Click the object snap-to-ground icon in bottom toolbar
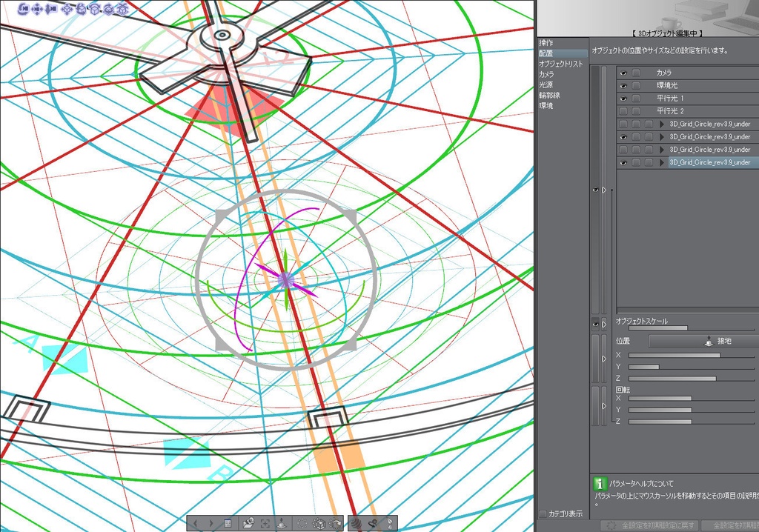The width and height of the screenshot is (759, 532). click(x=281, y=523)
